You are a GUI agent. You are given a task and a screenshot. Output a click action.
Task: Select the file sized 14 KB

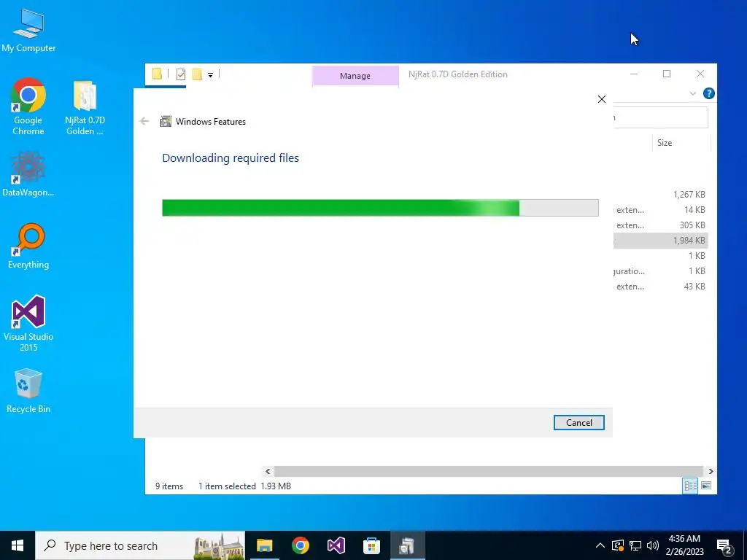point(660,210)
